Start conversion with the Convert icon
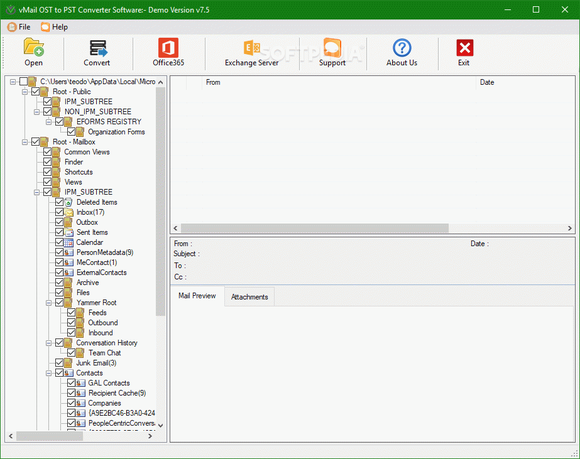The image size is (580, 459). (x=98, y=48)
